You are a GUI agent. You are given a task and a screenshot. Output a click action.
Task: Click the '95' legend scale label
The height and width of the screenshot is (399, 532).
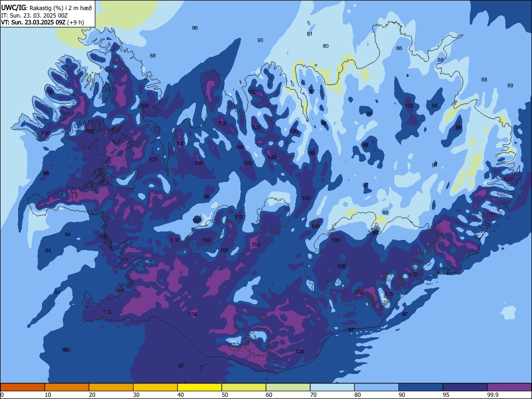(x=446, y=395)
